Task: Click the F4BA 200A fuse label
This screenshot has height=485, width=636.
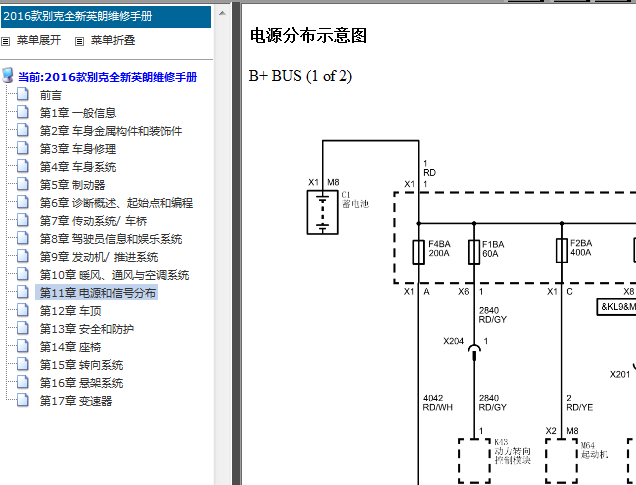Action: [439, 248]
